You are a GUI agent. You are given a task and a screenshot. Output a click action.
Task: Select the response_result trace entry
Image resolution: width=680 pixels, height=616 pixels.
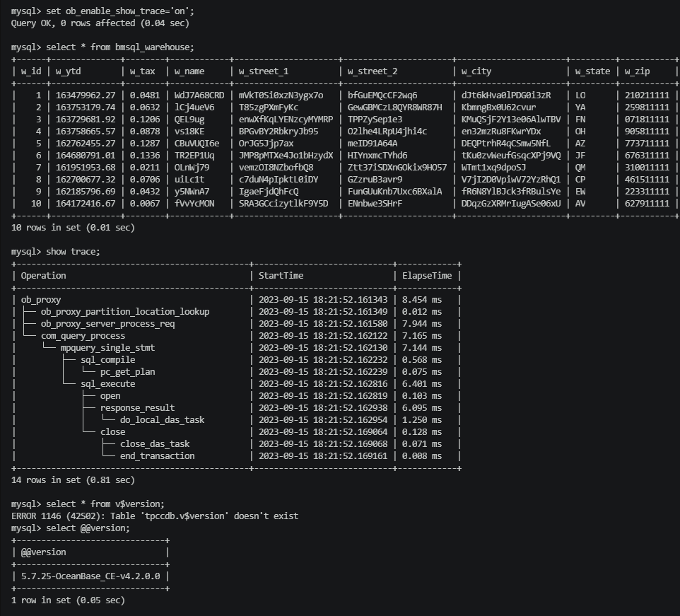pyautogui.click(x=137, y=408)
